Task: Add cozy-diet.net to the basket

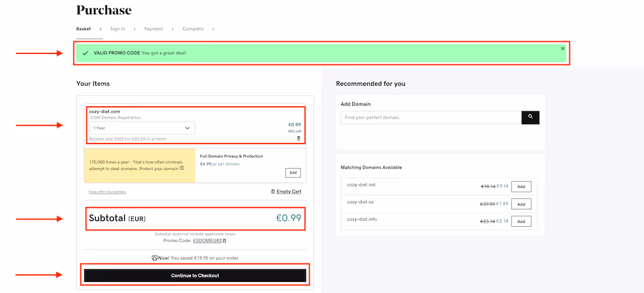Action: (521, 186)
